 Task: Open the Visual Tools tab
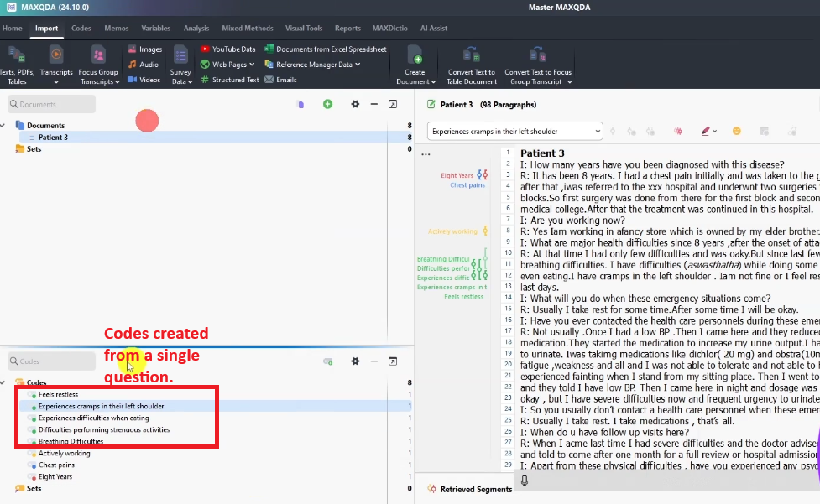click(x=306, y=29)
